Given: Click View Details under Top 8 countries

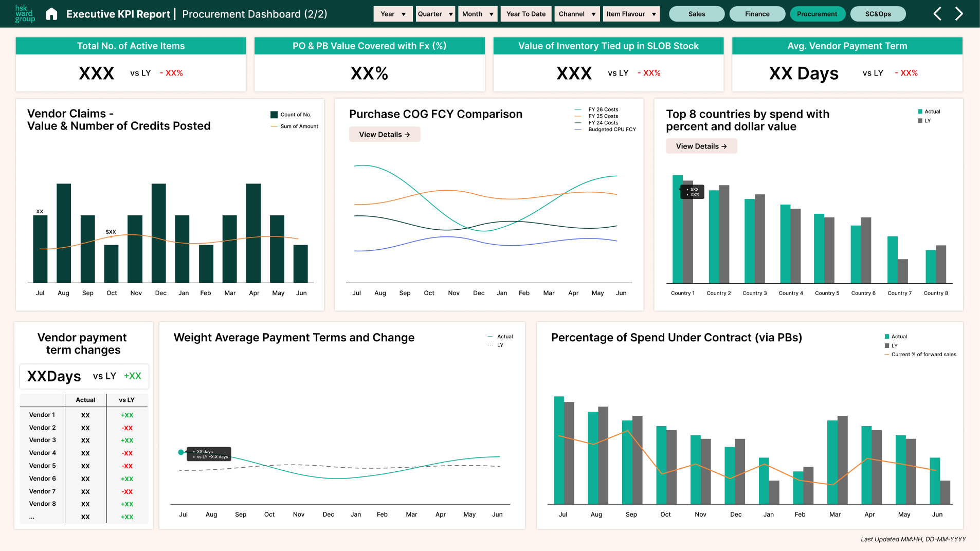Looking at the screenshot, I should pyautogui.click(x=701, y=146).
